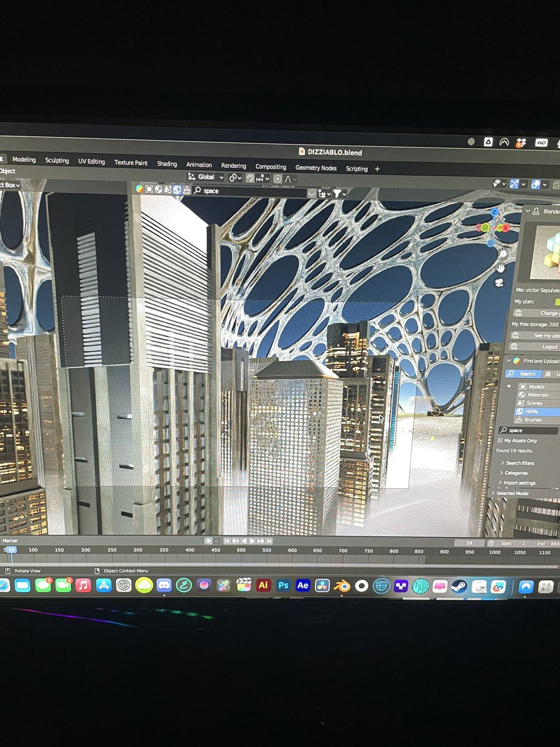Switch to the Sculpting workspace tab
The width and height of the screenshot is (560, 747).
tap(57, 161)
